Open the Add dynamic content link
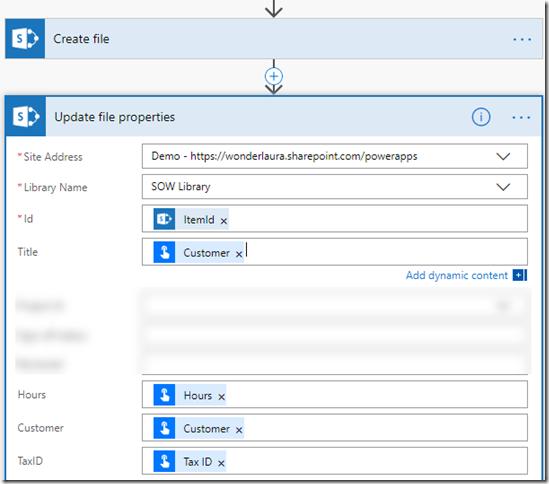Viewport: 549px width, 484px height. pos(457,276)
